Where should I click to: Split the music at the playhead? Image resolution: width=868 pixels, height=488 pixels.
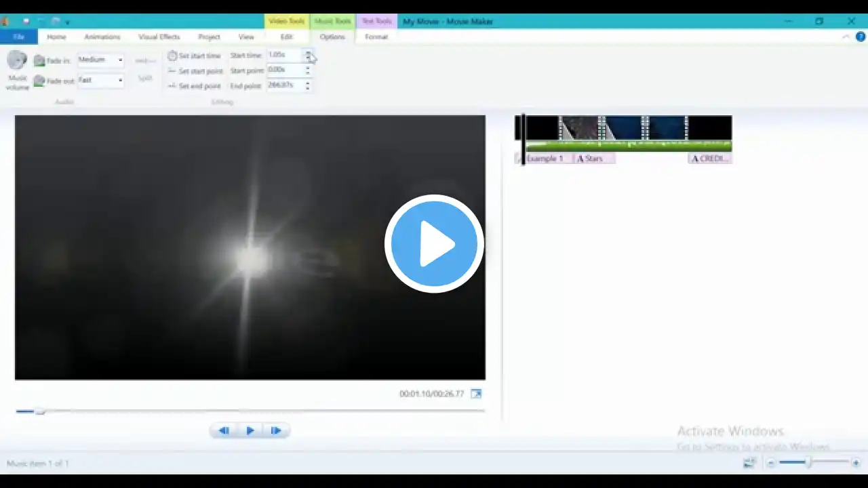[145, 68]
